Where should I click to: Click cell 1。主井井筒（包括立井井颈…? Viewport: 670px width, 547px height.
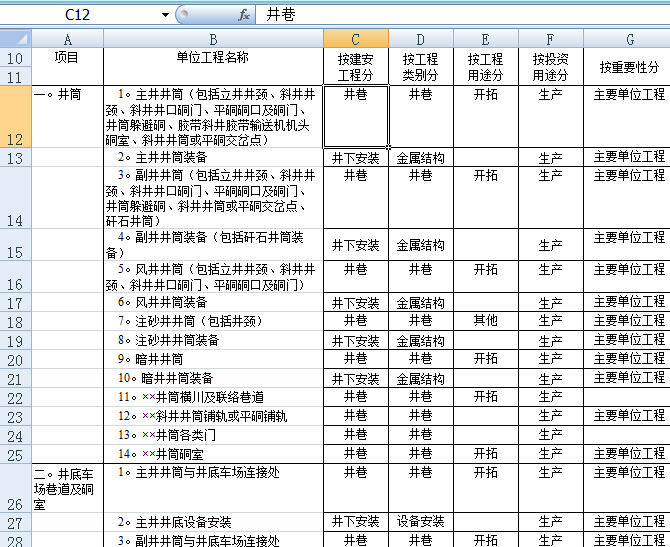(213, 117)
